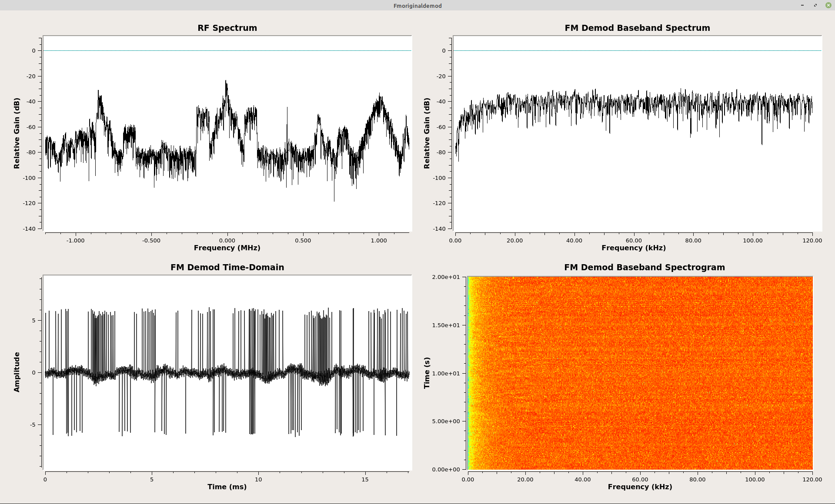
Task: Click the Time (ms) axis label
Action: pyautogui.click(x=227, y=487)
